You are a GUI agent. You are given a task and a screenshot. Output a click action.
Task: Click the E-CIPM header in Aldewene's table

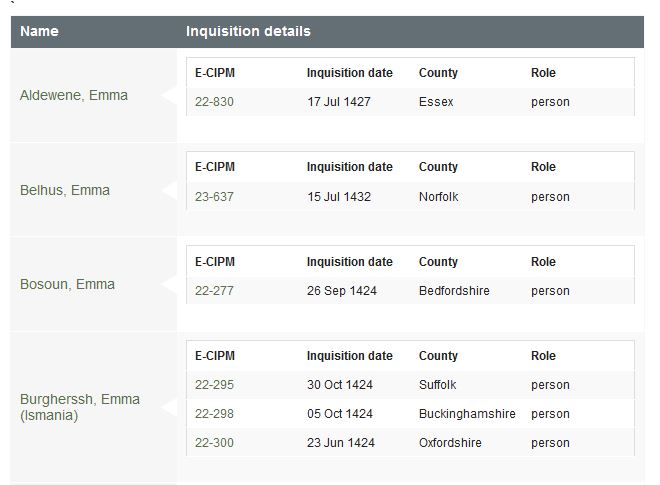coord(215,73)
